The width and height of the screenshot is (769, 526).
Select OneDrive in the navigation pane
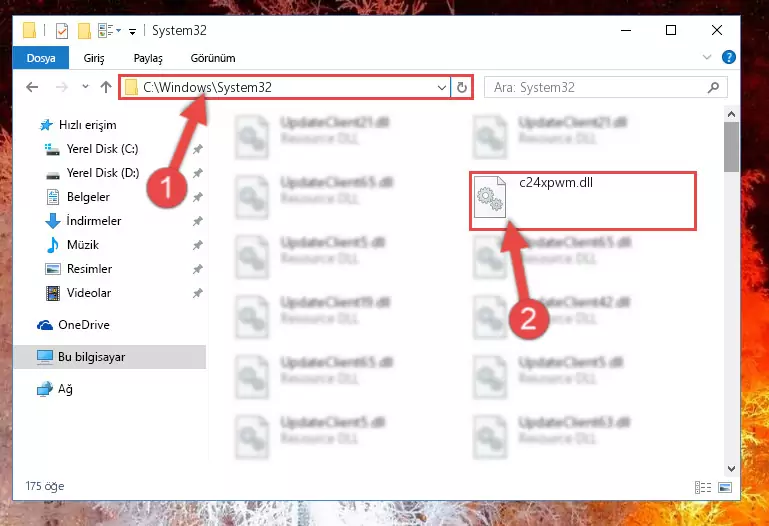click(83, 325)
